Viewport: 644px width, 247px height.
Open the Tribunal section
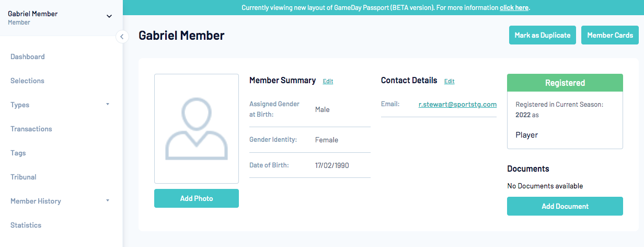24,177
